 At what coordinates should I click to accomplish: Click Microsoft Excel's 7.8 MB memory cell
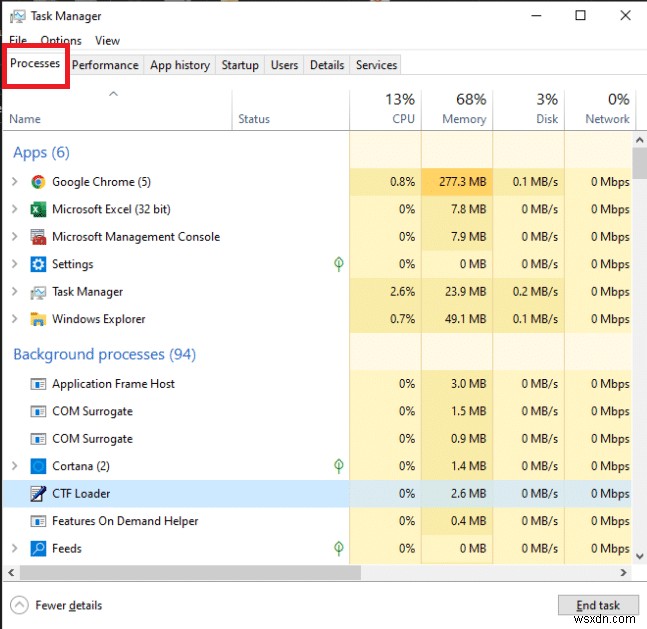click(x=457, y=209)
